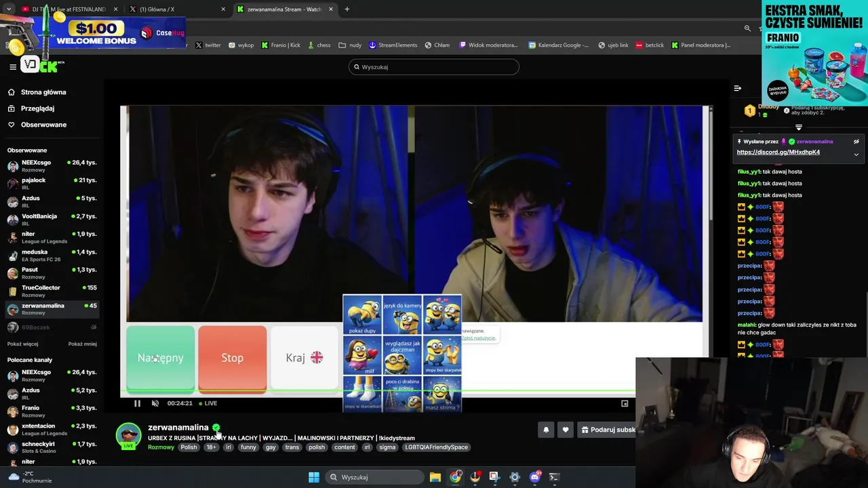
Task: Hide the pinned message eye icon
Action: tap(856, 142)
